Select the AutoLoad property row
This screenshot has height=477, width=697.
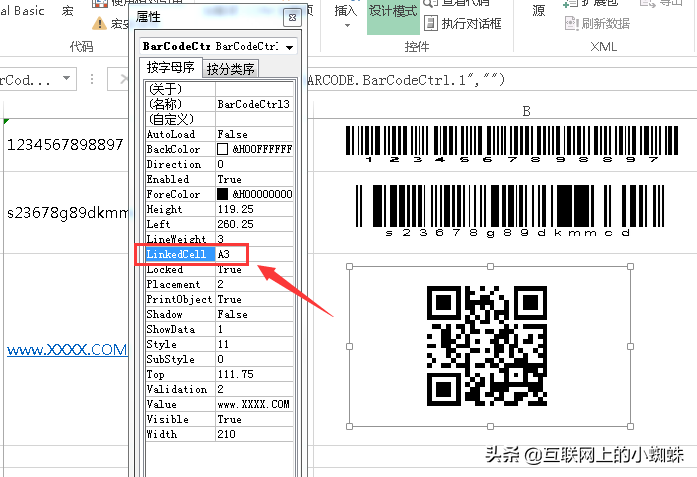coord(220,134)
